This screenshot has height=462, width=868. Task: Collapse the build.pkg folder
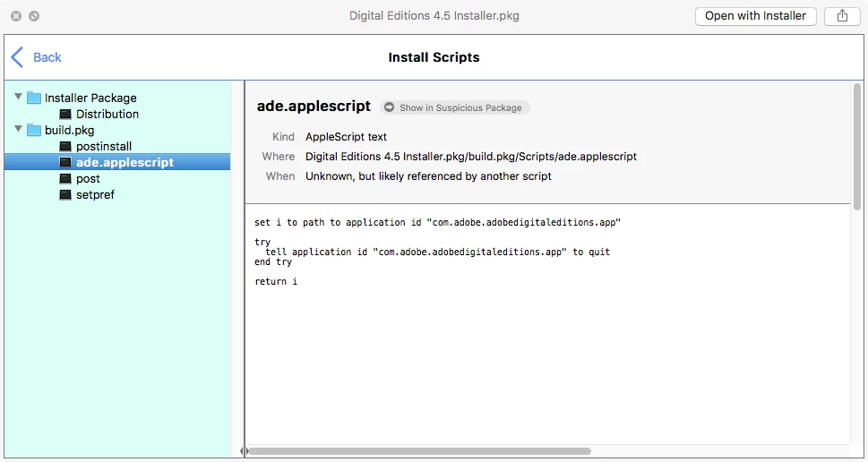[18, 129]
